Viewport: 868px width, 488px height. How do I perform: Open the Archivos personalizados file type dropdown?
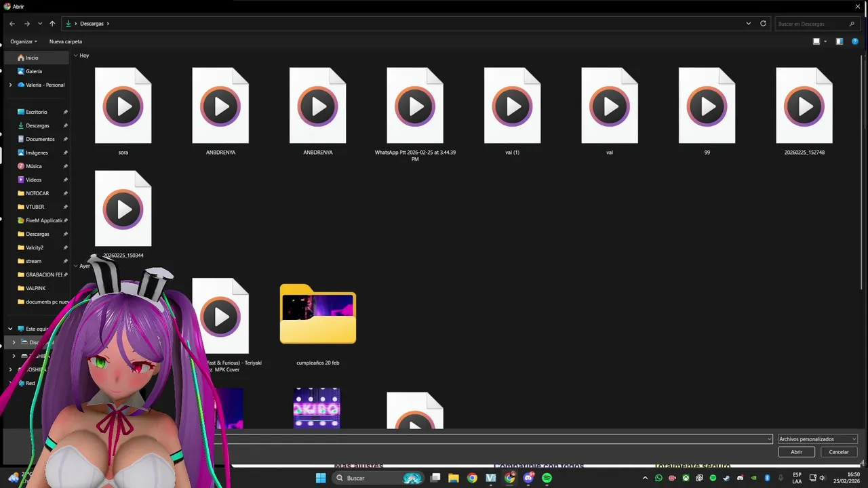point(818,439)
